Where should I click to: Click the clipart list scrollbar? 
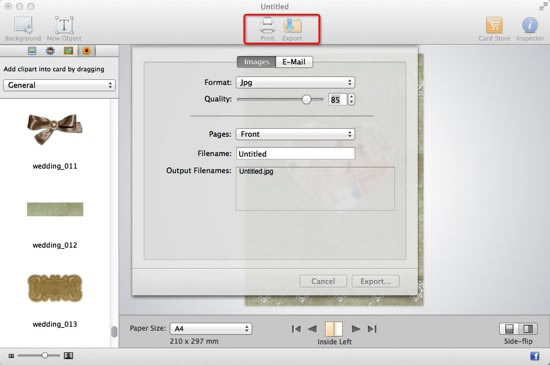114,331
